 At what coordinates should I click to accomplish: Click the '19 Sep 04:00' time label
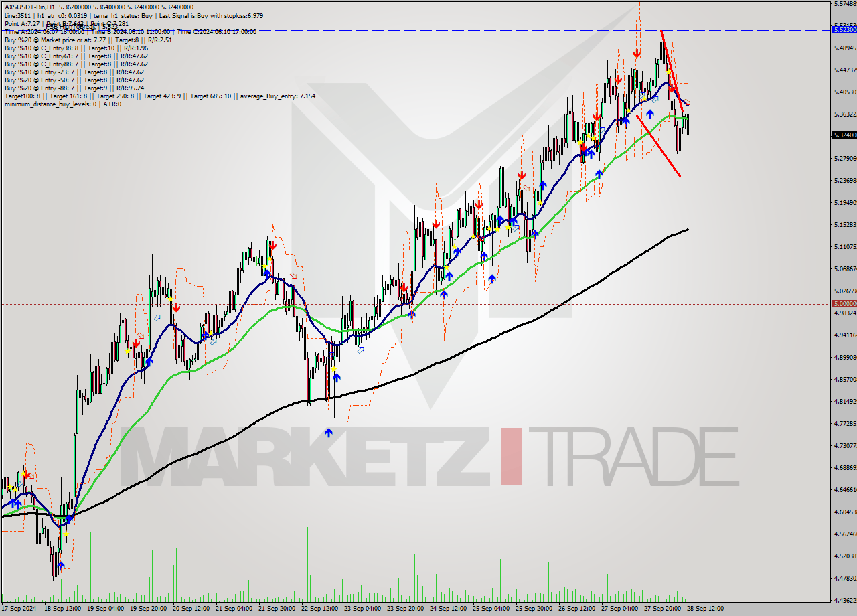106,609
